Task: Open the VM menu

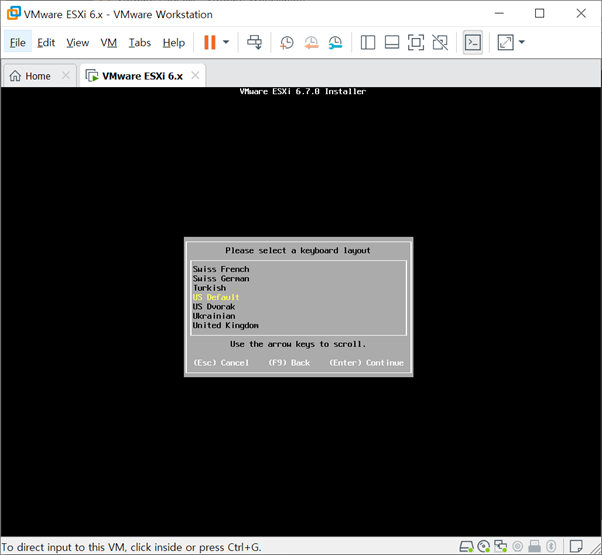Action: coord(109,43)
